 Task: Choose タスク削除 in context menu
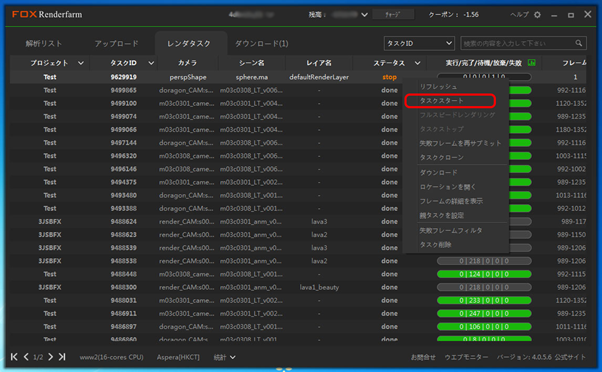coord(435,245)
